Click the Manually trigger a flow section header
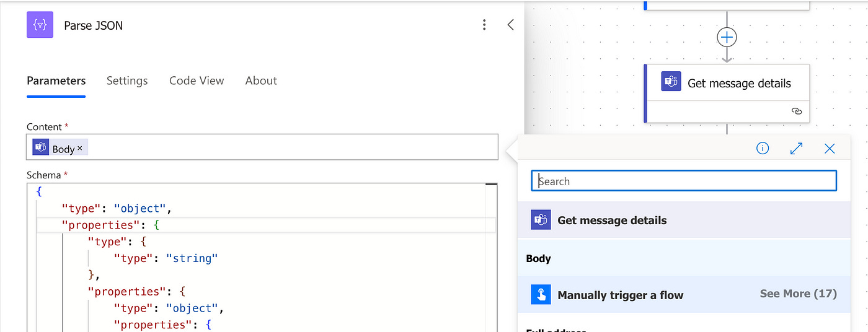This screenshot has width=868, height=332. [684, 295]
